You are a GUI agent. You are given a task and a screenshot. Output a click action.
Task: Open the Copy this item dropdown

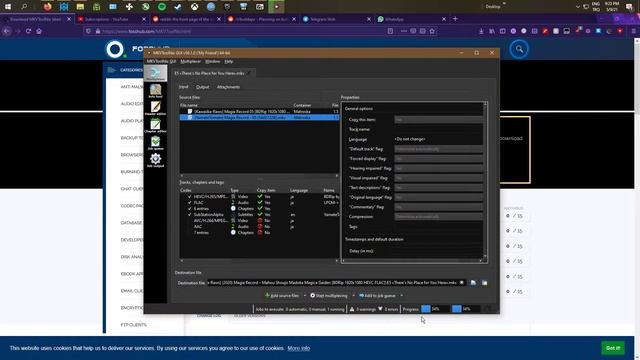(438, 120)
